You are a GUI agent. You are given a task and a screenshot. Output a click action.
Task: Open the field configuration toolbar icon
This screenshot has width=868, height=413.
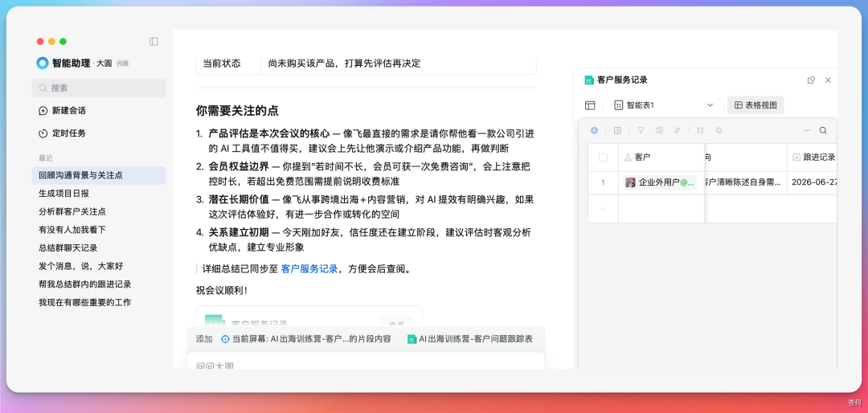coord(618,131)
